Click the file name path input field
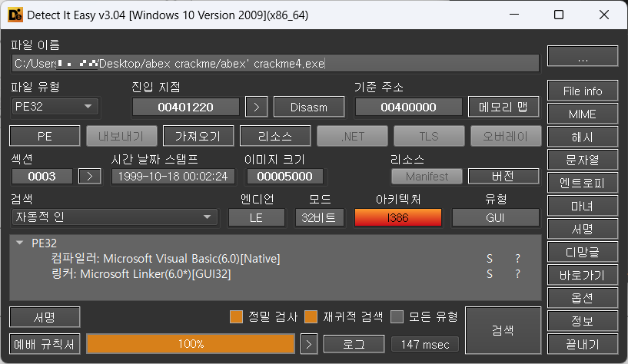 (x=275, y=63)
